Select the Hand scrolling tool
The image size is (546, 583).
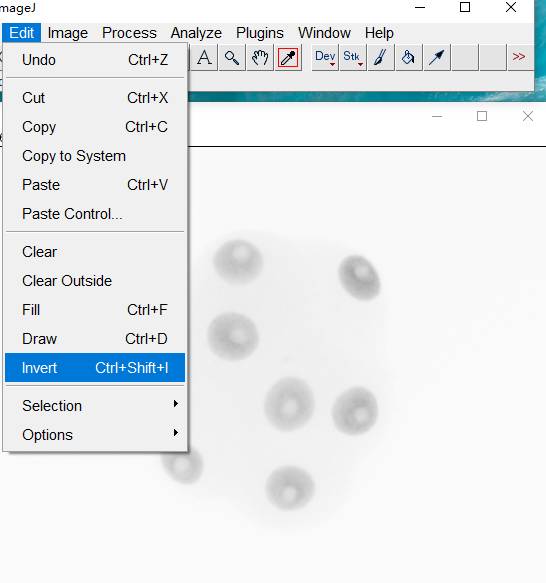[260, 58]
